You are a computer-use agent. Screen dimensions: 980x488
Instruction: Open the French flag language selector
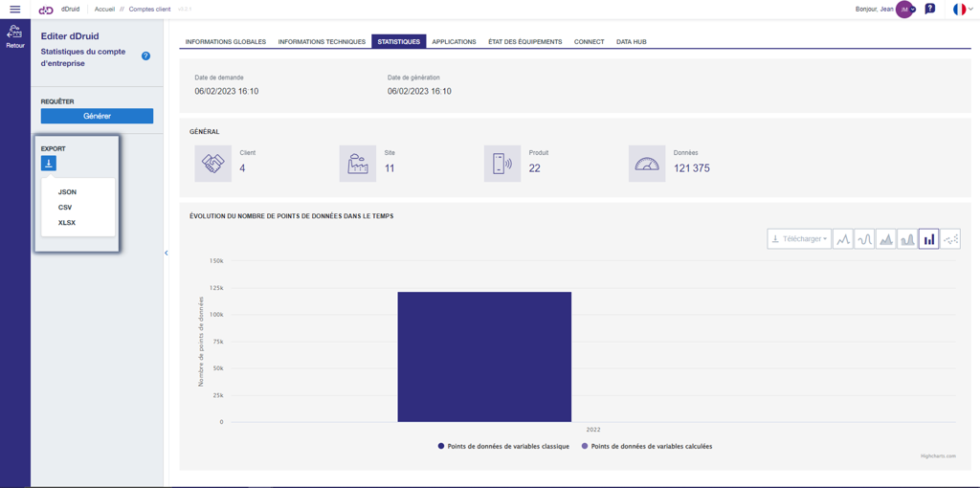[963, 10]
